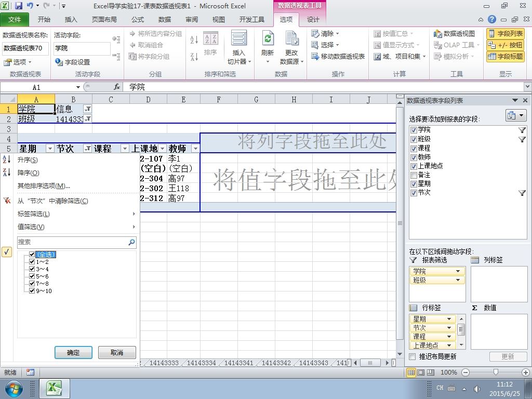
Task: Expand 标签筛选 label filters submenu
Action: pyautogui.click(x=77, y=214)
